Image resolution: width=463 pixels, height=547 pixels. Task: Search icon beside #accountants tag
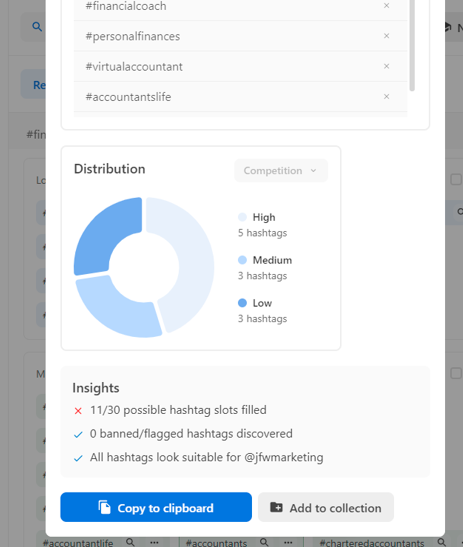click(264, 542)
